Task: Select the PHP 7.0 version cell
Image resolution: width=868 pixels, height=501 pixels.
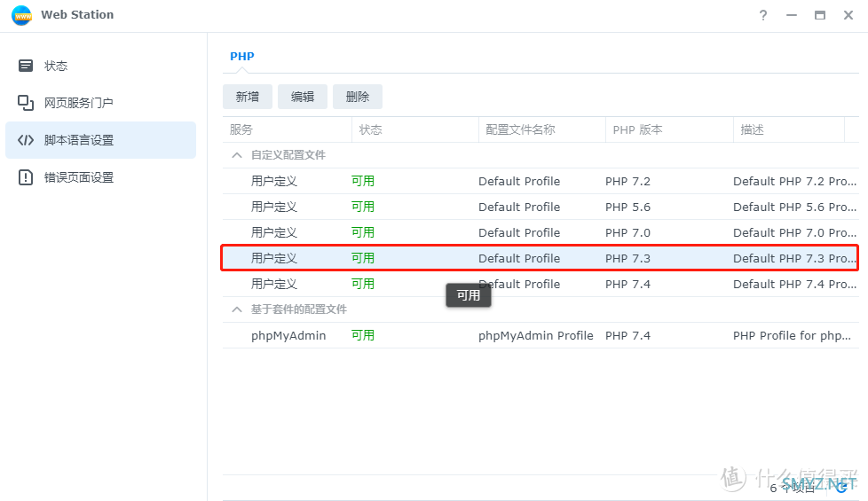Action: (x=627, y=233)
